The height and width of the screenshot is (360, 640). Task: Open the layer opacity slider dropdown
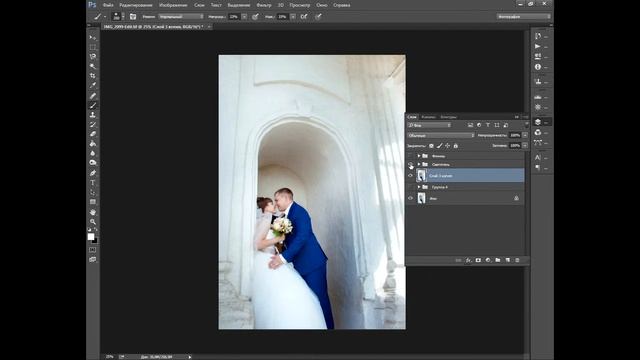click(x=525, y=135)
